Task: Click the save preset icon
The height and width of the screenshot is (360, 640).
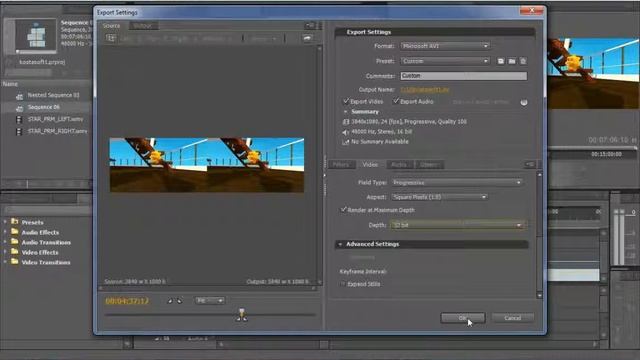Action: tap(500, 61)
